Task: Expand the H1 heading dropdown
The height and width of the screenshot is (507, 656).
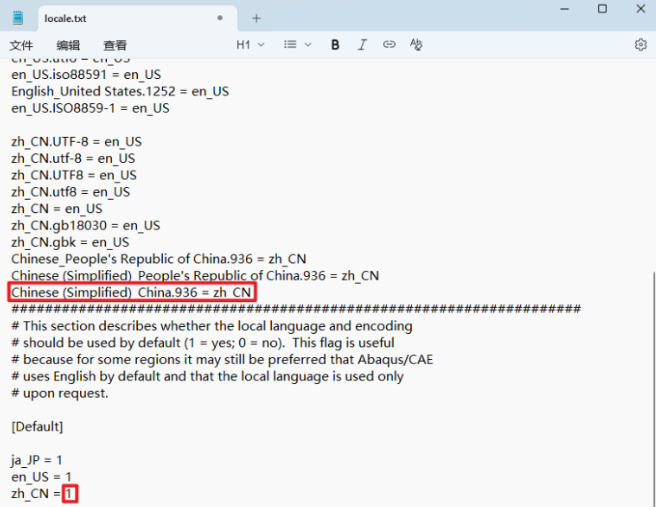Action: [250, 45]
